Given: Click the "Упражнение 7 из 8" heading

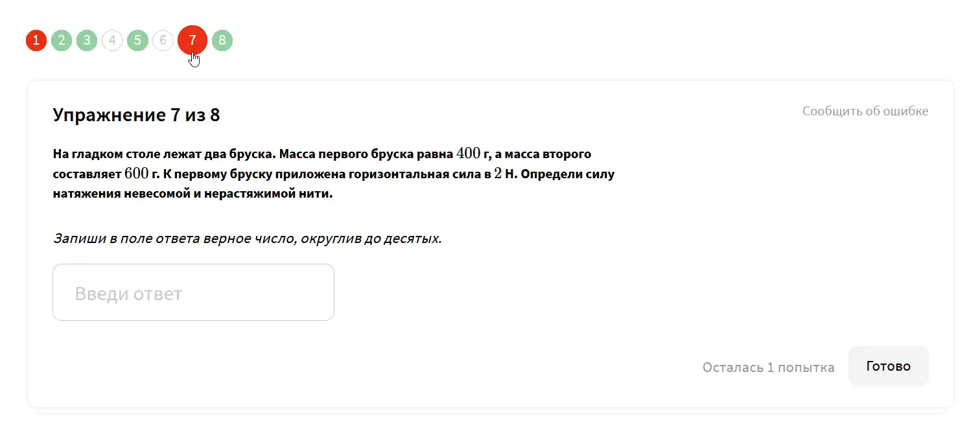Looking at the screenshot, I should click(x=136, y=115).
